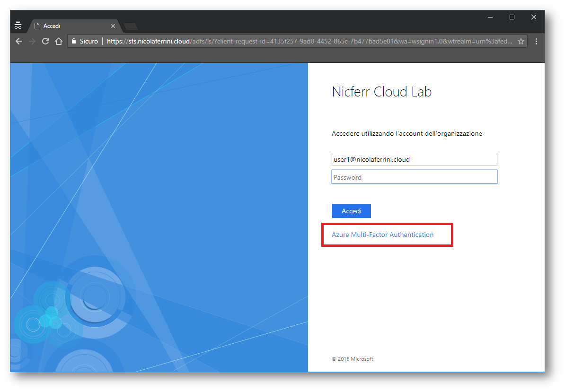565x392 pixels.
Task: Reload the page with the refresh icon
Action: click(45, 42)
